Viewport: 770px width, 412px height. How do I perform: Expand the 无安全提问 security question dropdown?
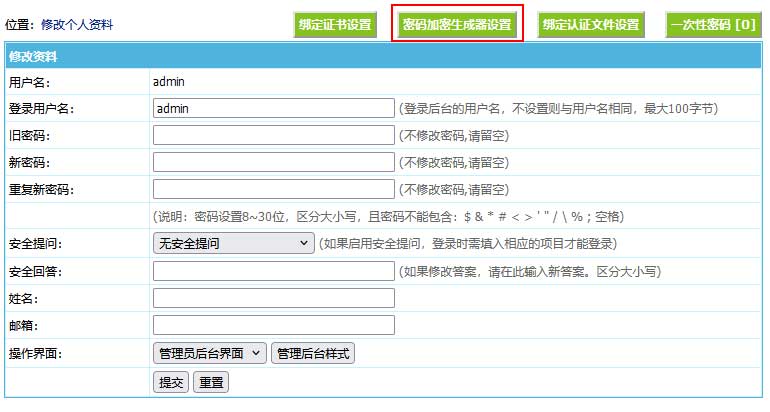pyautogui.click(x=233, y=243)
